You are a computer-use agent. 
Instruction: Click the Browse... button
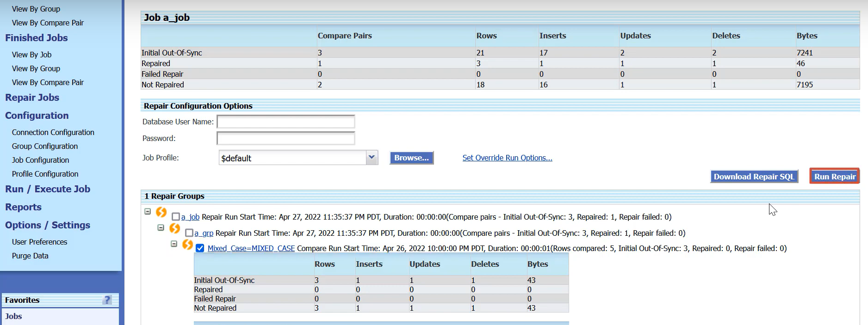(411, 158)
